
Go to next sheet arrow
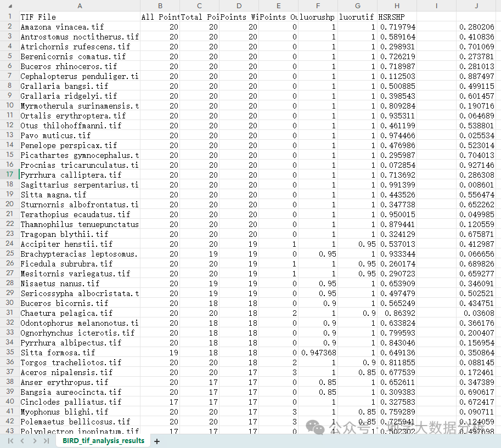pyautogui.click(x=35, y=441)
